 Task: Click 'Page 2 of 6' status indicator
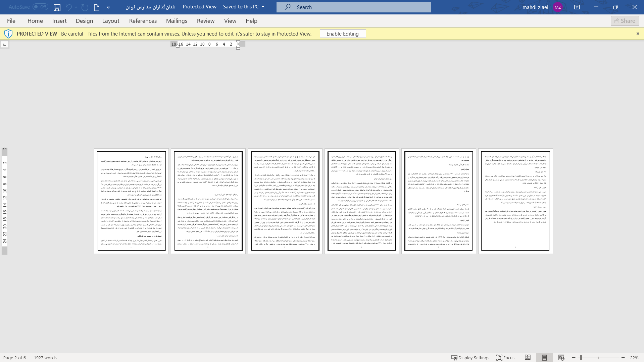(x=14, y=358)
